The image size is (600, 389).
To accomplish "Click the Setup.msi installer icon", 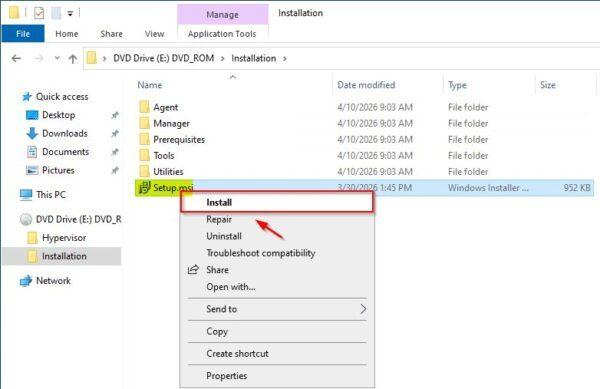I will 145,187.
